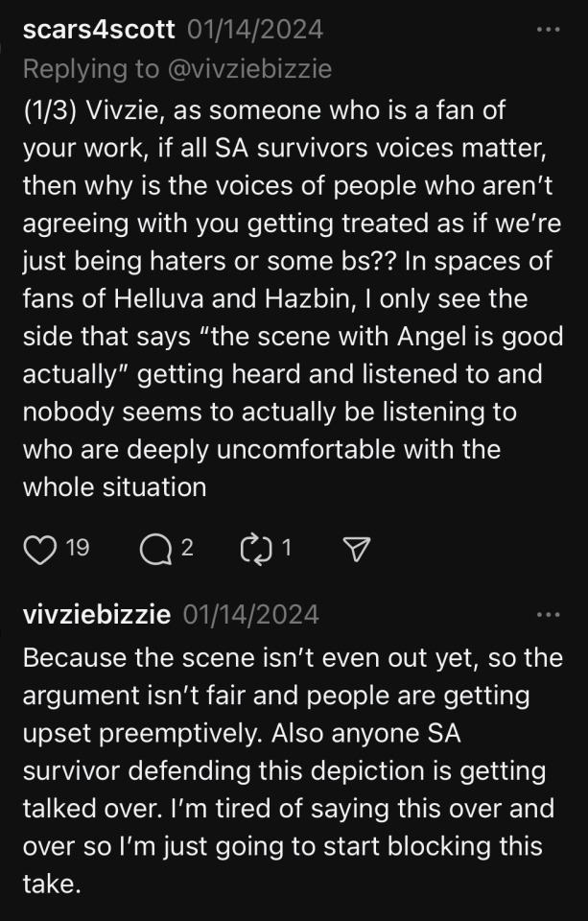588x921 pixels.
Task: View the 1 repost count
Action: [x=286, y=548]
